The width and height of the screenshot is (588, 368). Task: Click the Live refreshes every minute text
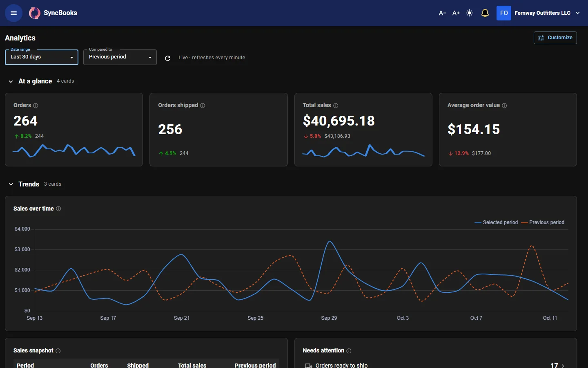212,58
